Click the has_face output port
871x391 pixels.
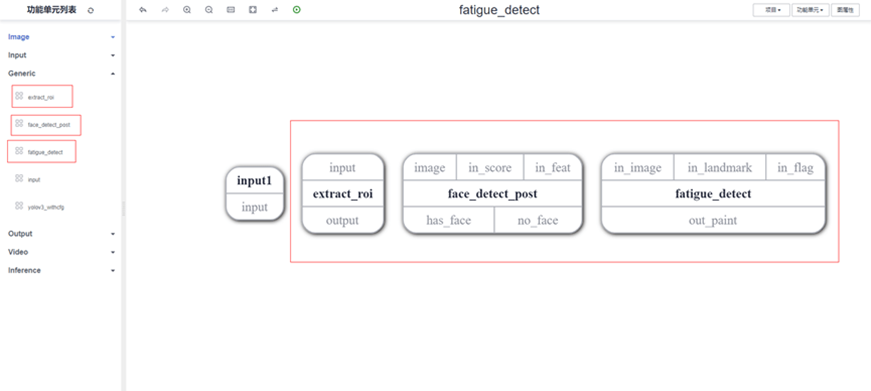[x=448, y=220]
